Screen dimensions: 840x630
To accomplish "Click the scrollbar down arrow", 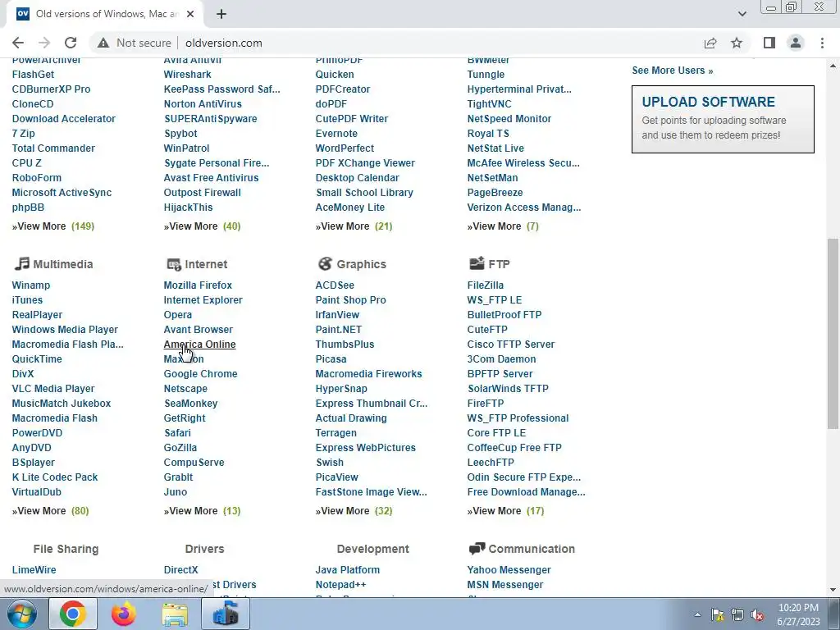I will (x=833, y=590).
